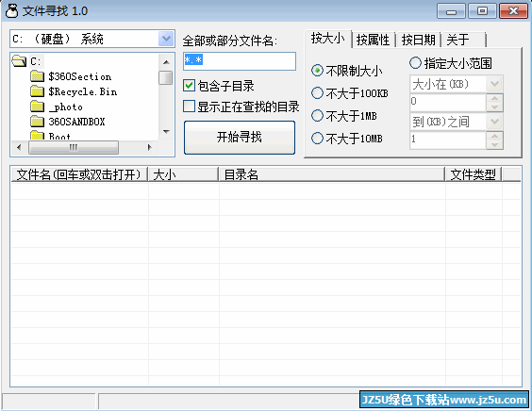
Task: Select the C: root tree item
Action: [36, 61]
